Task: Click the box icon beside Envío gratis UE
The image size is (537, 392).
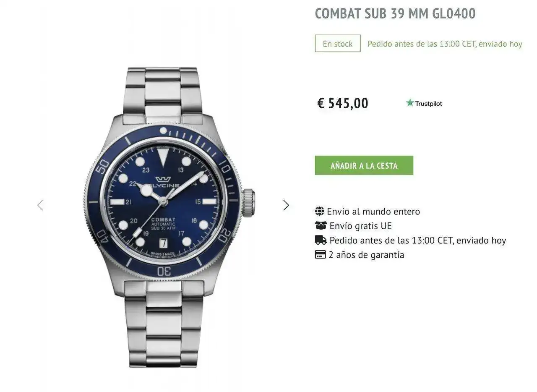Action: [321, 226]
